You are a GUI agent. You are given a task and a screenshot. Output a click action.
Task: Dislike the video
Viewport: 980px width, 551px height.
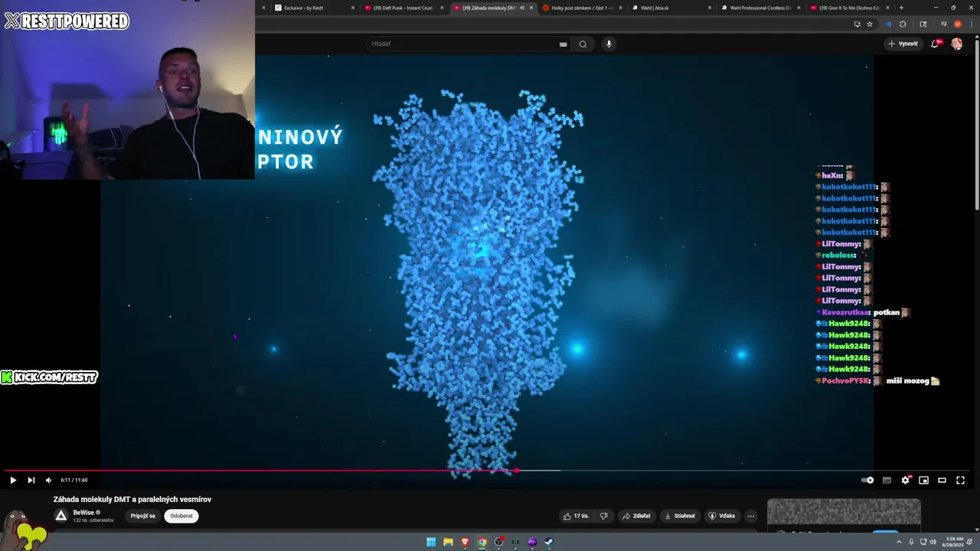[603, 516]
